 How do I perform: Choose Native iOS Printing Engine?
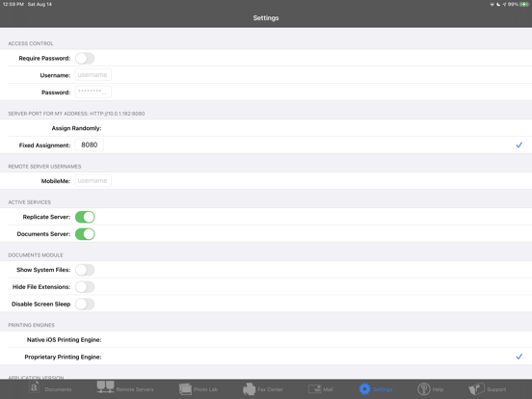click(x=266, y=340)
